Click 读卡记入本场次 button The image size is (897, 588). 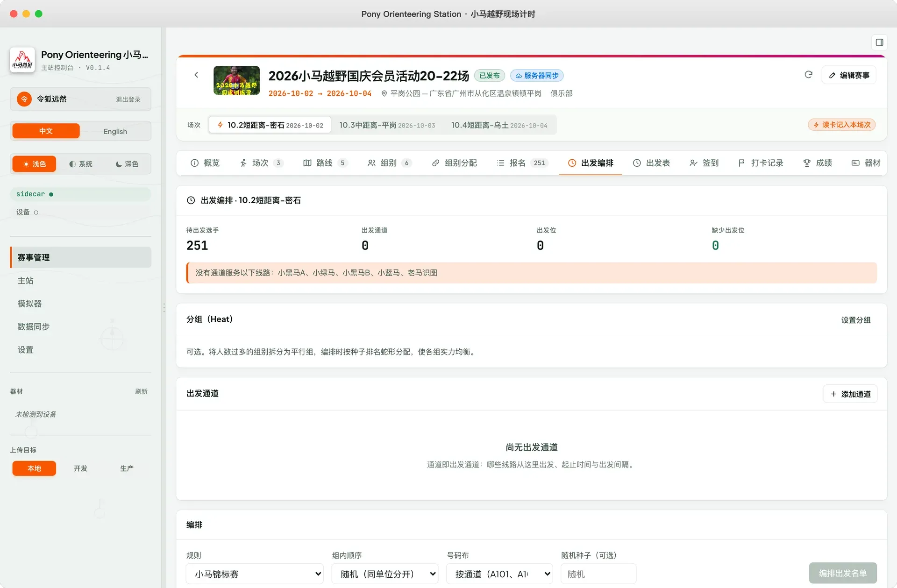[x=841, y=125]
